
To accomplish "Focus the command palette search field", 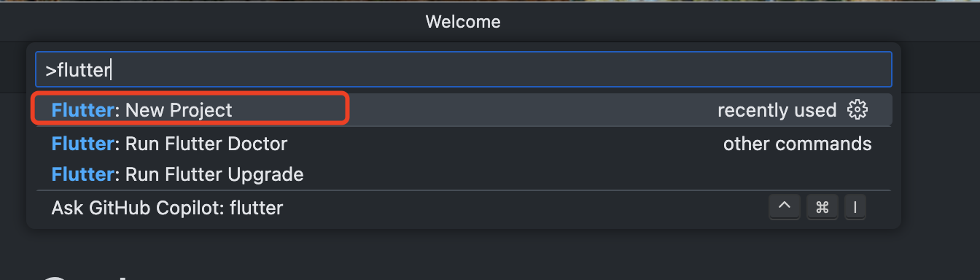I will point(464,70).
